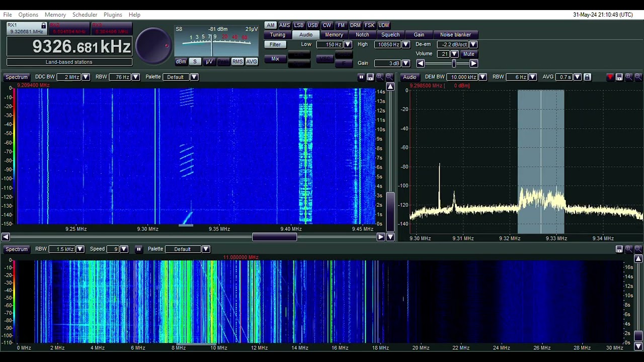
Task: Select FSK demodulation mode
Action: pos(369,25)
